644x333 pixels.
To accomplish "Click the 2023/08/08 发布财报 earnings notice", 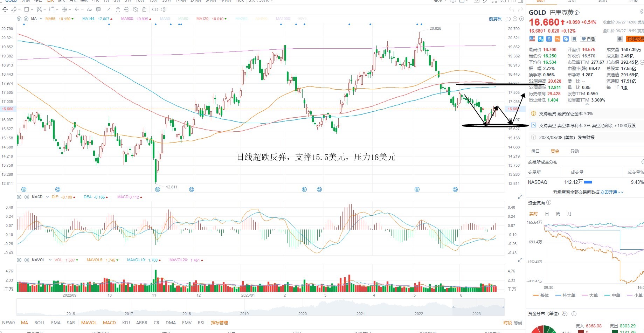I will 567,138.
